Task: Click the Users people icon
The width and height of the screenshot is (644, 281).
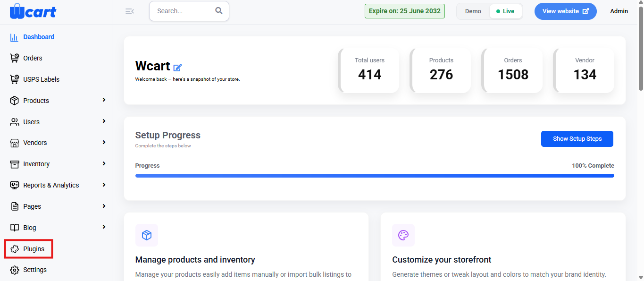Action: (15, 122)
